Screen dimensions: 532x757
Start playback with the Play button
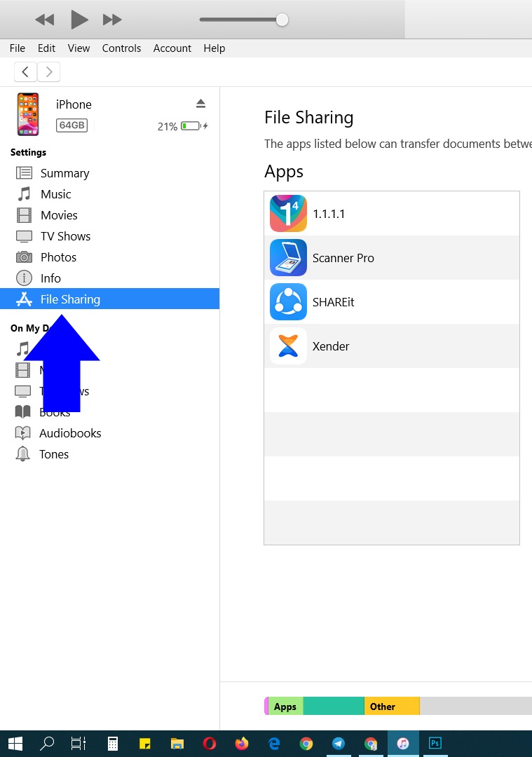pos(79,20)
